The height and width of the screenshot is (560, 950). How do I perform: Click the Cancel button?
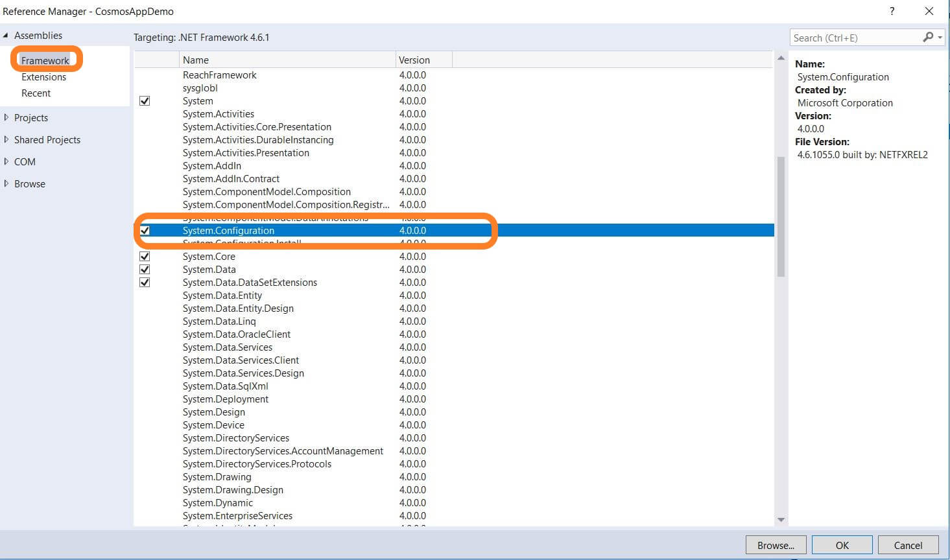click(908, 545)
